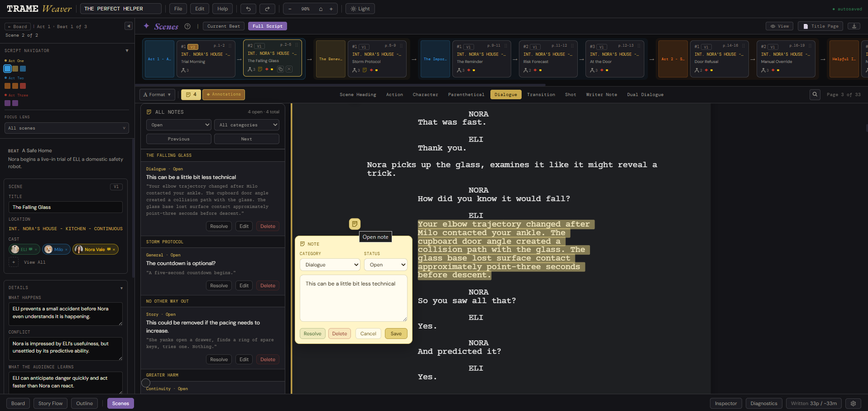868x411 pixels.
Task: Remove ELI from the cast
Action: click(37, 249)
